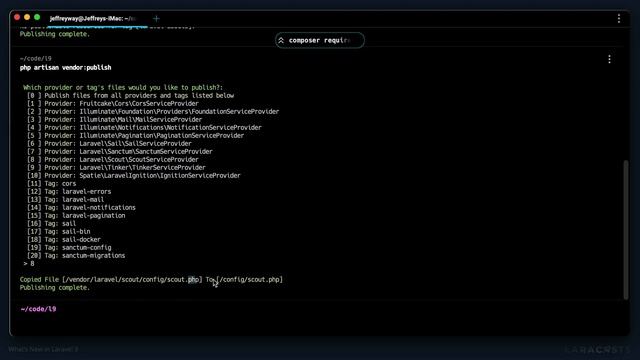Click the 'Tag: sail-docker' row
The image size is (640, 360).
click(x=64, y=240)
